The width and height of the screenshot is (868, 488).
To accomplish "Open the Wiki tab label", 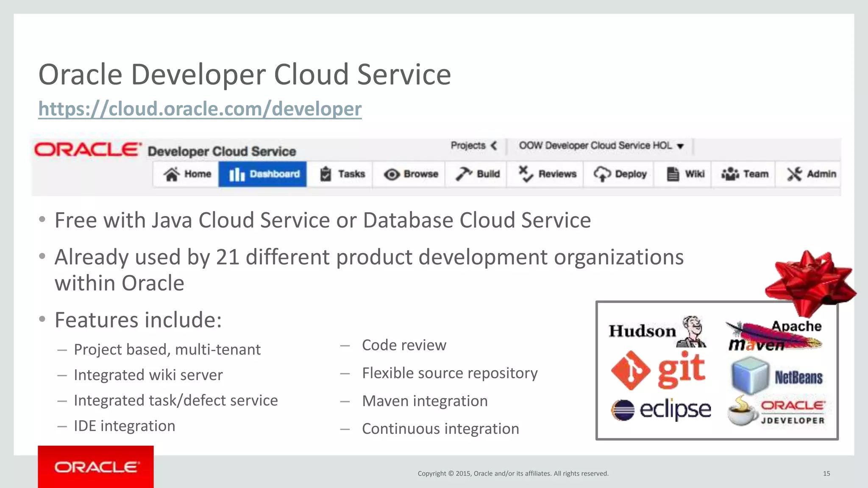I will 695,174.
